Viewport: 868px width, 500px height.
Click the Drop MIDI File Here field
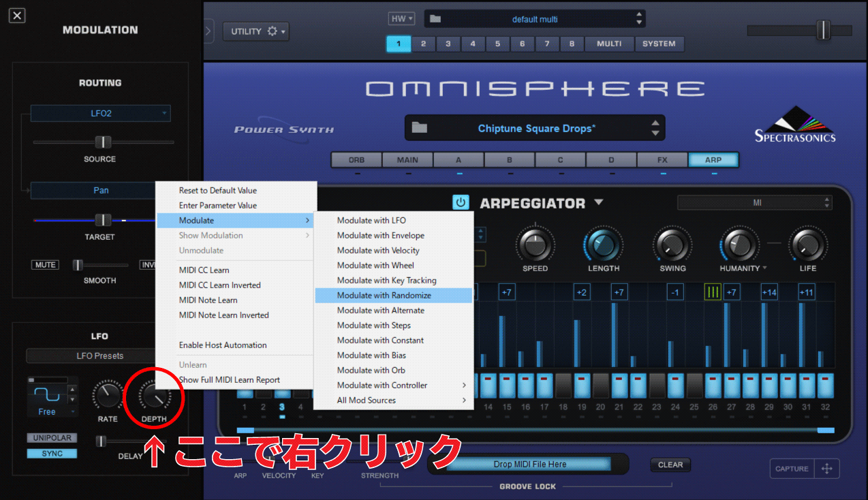coord(529,464)
